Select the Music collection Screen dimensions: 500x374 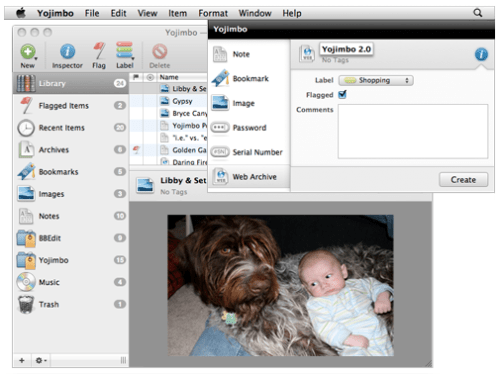[x=71, y=282]
